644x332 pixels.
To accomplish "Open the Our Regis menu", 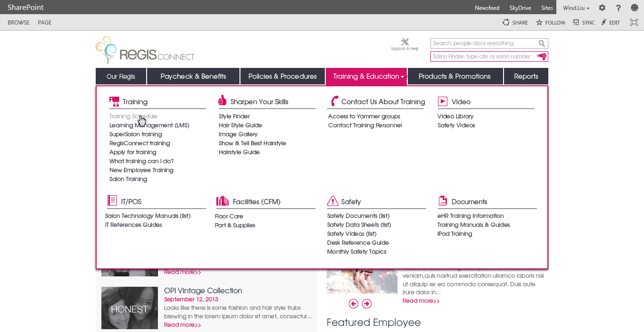I will tap(121, 76).
